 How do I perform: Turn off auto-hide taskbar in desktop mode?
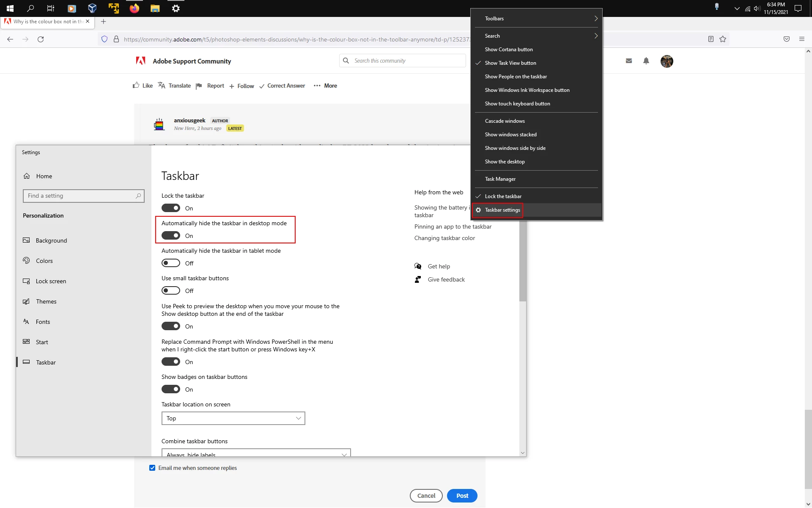coord(171,235)
